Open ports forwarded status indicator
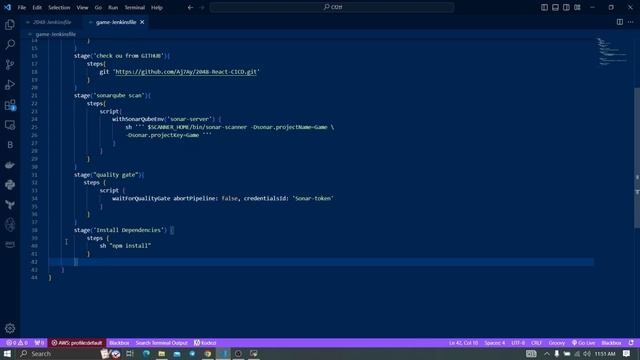The height and width of the screenshot is (360, 640). tap(39, 343)
